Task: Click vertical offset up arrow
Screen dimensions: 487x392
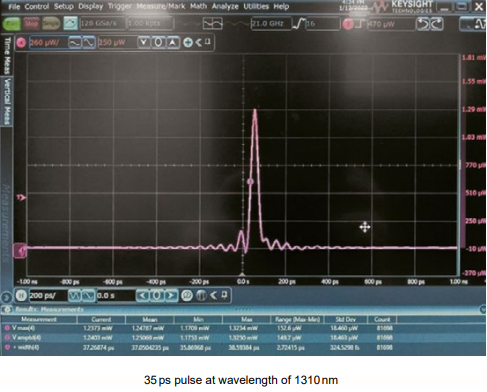Action: [172, 43]
